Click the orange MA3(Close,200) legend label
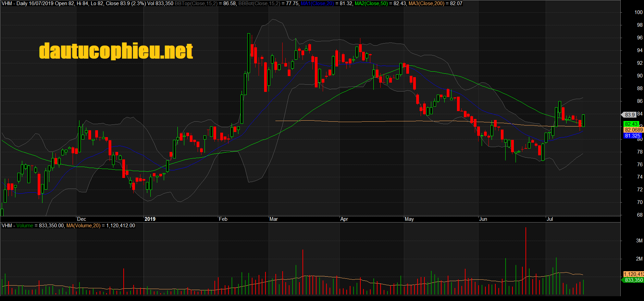The image size is (644, 301). pyautogui.click(x=426, y=3)
